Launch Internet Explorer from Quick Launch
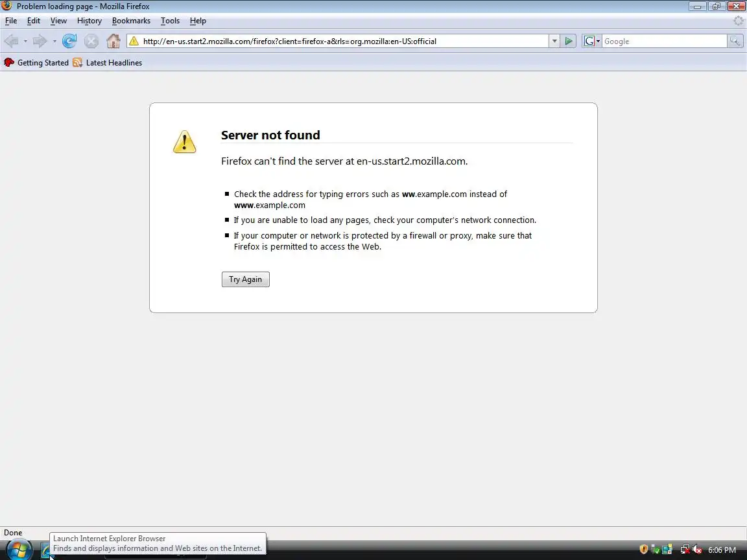 click(47, 551)
